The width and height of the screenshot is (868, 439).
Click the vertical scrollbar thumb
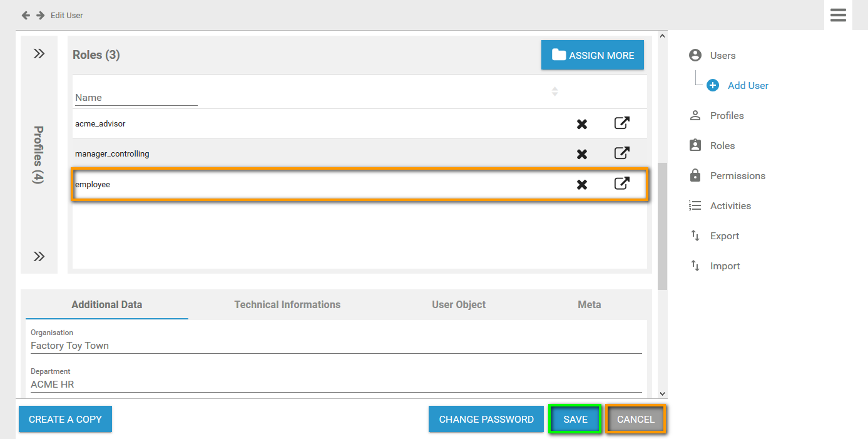tap(662, 226)
